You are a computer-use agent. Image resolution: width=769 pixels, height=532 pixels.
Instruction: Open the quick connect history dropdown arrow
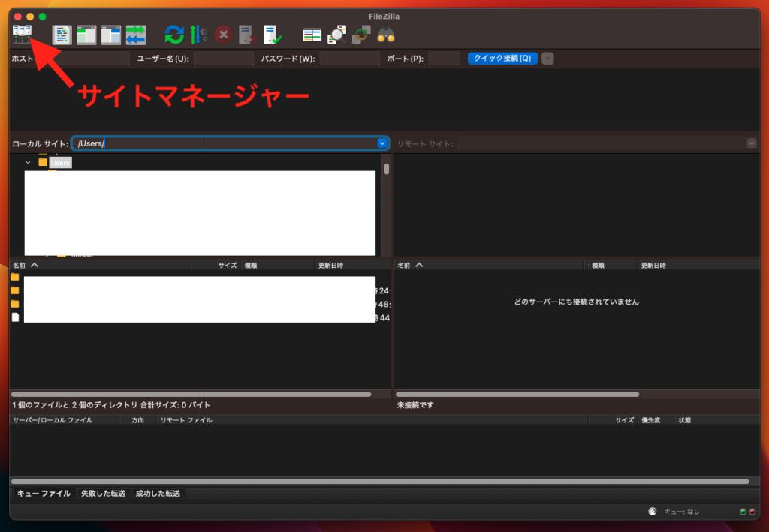(x=547, y=59)
